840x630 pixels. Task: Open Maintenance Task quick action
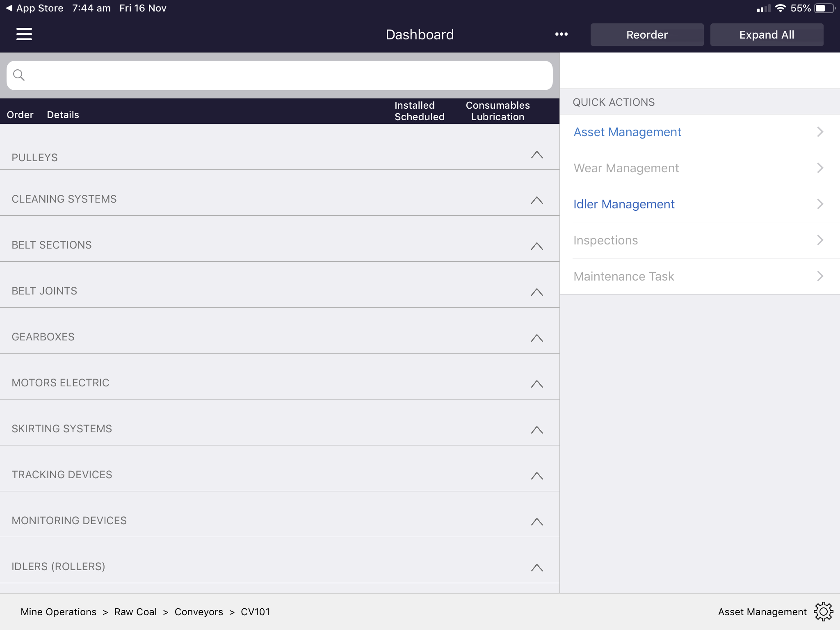point(700,276)
